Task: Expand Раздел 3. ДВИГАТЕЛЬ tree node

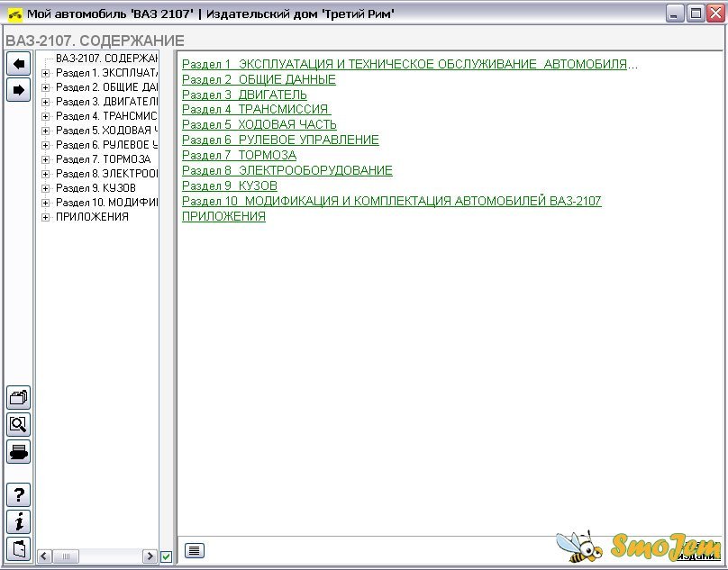Action: pos(45,102)
